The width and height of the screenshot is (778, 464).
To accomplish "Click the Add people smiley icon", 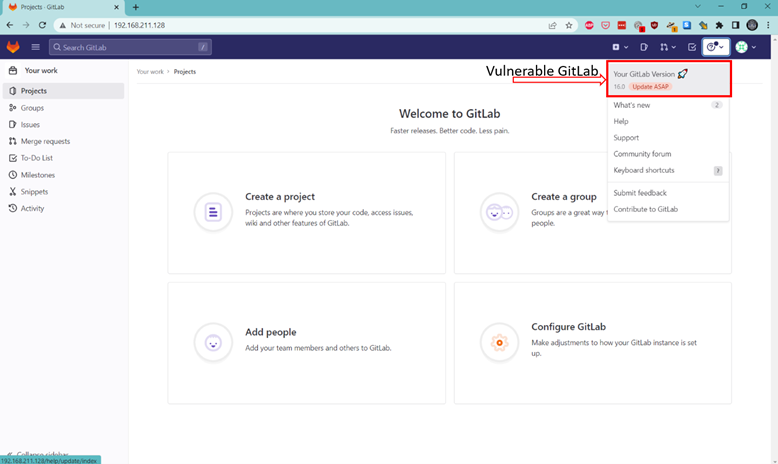I will click(213, 342).
